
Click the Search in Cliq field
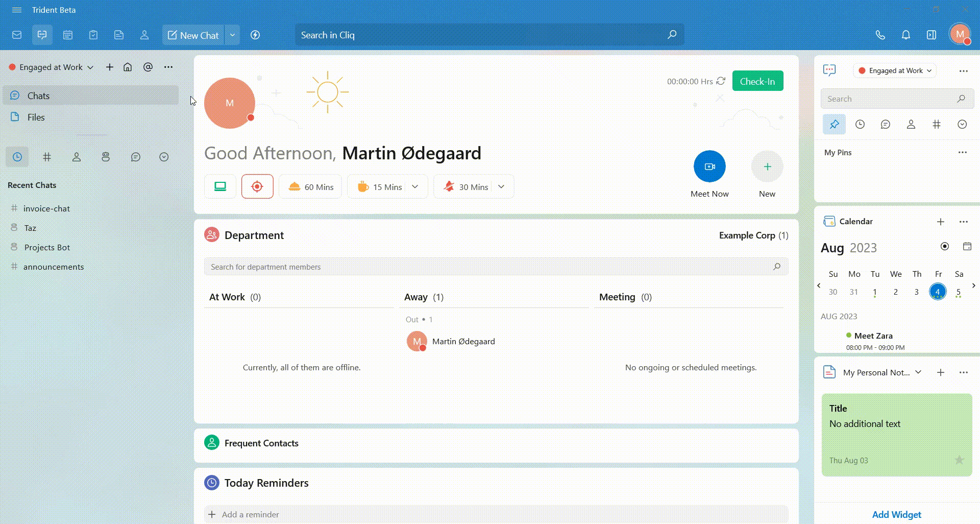[480, 35]
